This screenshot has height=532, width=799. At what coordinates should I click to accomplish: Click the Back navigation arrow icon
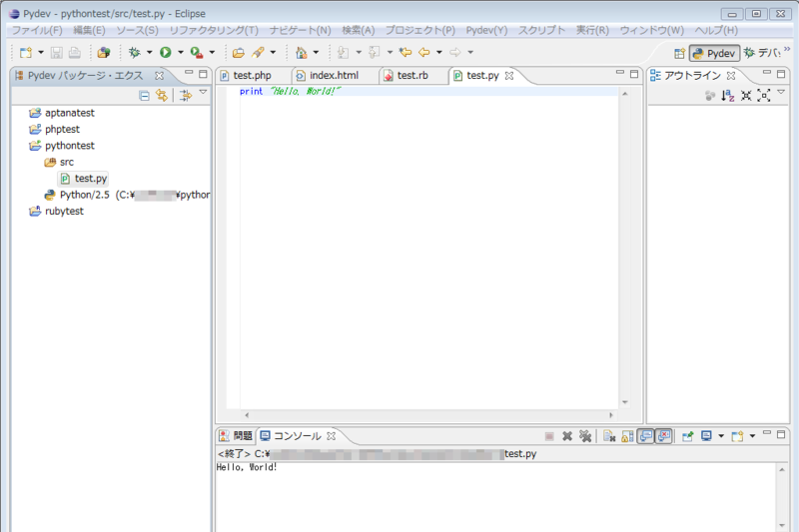[423, 52]
